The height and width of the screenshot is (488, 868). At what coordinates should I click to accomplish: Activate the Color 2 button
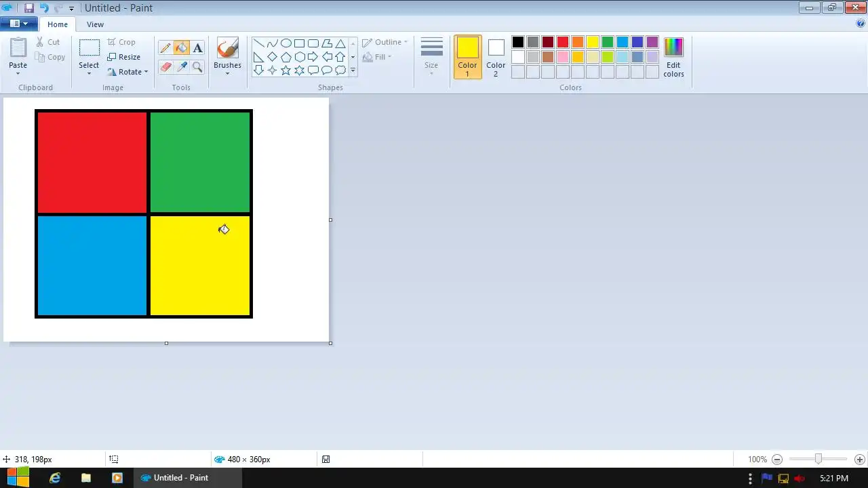[496, 57]
